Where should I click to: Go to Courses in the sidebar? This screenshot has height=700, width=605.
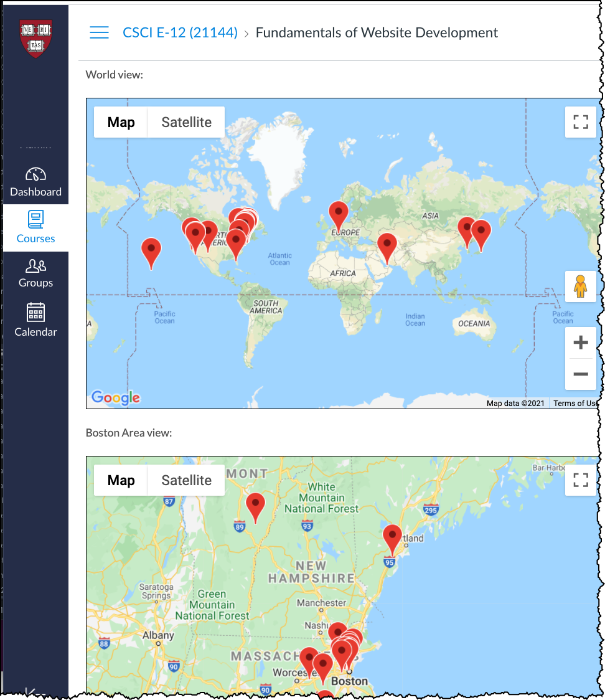[x=35, y=227]
